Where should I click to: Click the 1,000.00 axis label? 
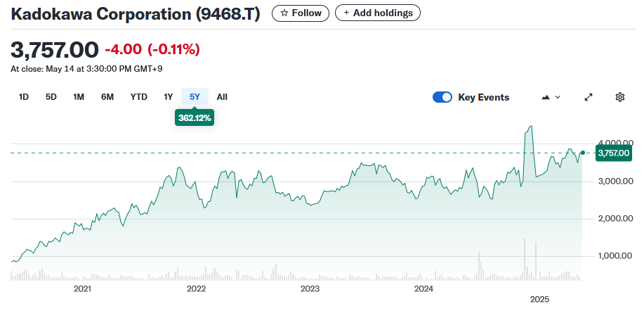(615, 256)
